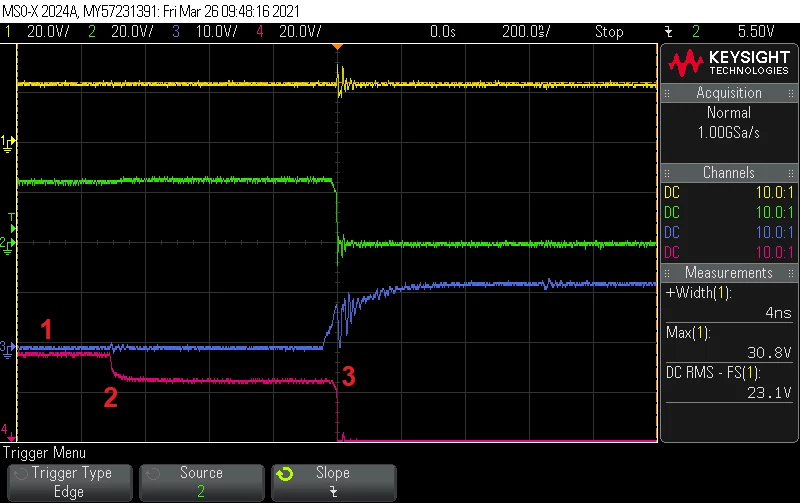Click the trigger source 2 indicator in status bar
800x503 pixels.
(x=695, y=32)
